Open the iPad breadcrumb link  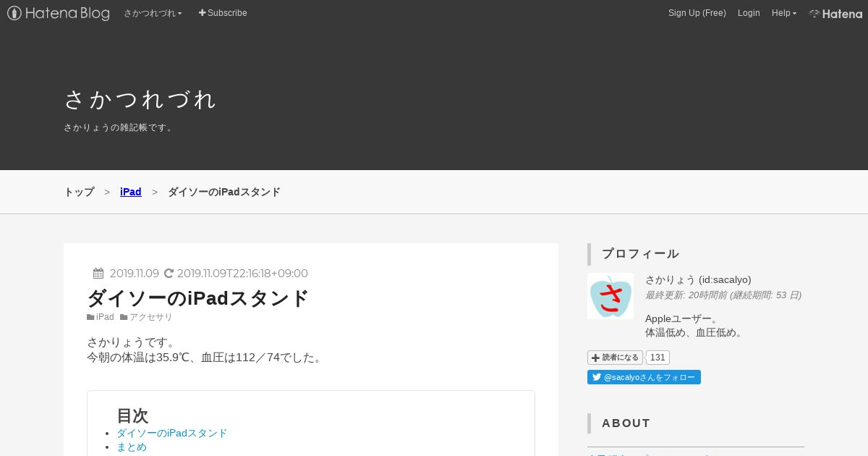pyautogui.click(x=131, y=192)
